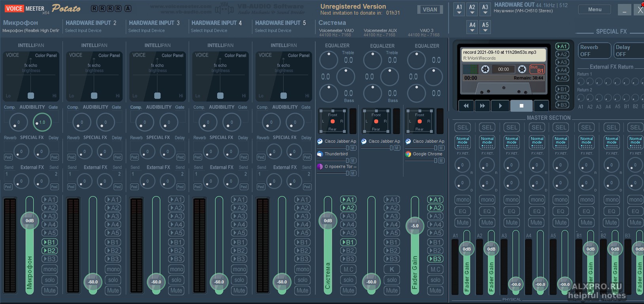The height and width of the screenshot is (304, 644).
Task: Open the Color Panel on Hardware Input 5 Intellipan
Action: click(299, 55)
